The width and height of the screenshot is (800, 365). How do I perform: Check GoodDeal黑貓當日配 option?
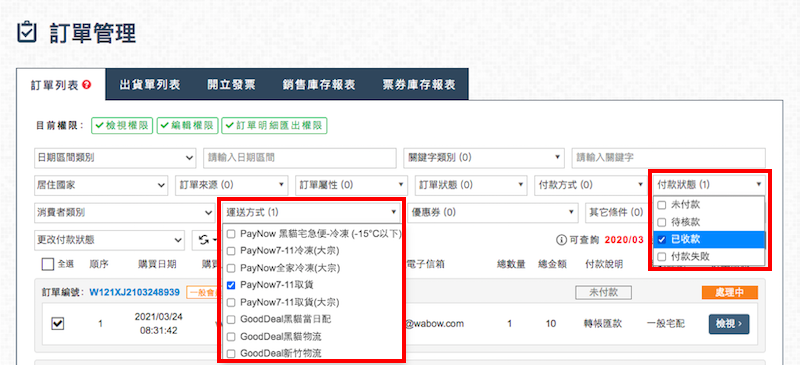coord(231,319)
